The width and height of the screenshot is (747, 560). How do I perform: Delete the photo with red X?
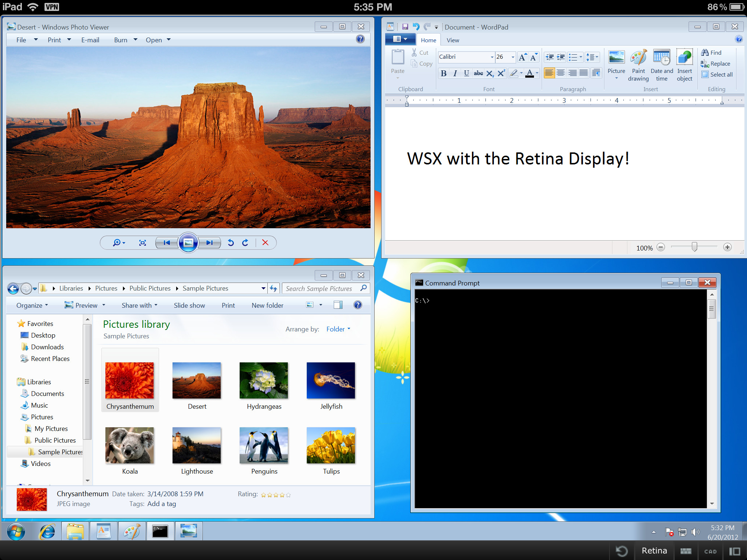pyautogui.click(x=265, y=243)
